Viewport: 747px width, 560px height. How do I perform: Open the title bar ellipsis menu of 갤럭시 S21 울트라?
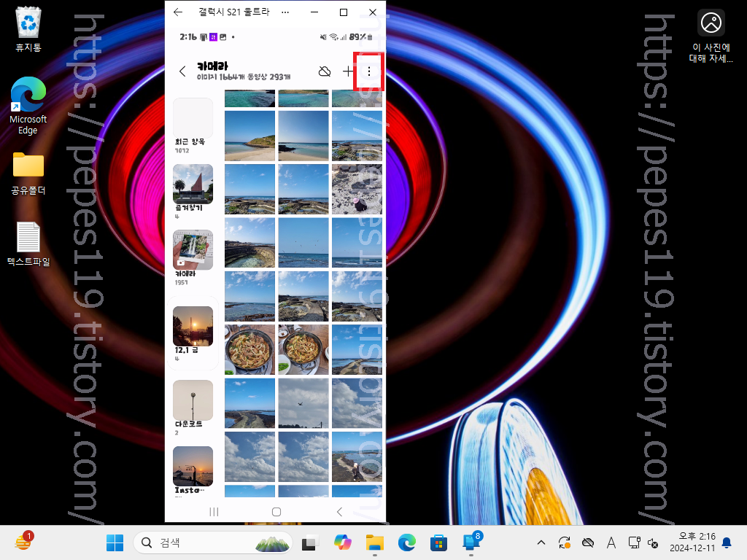285,12
